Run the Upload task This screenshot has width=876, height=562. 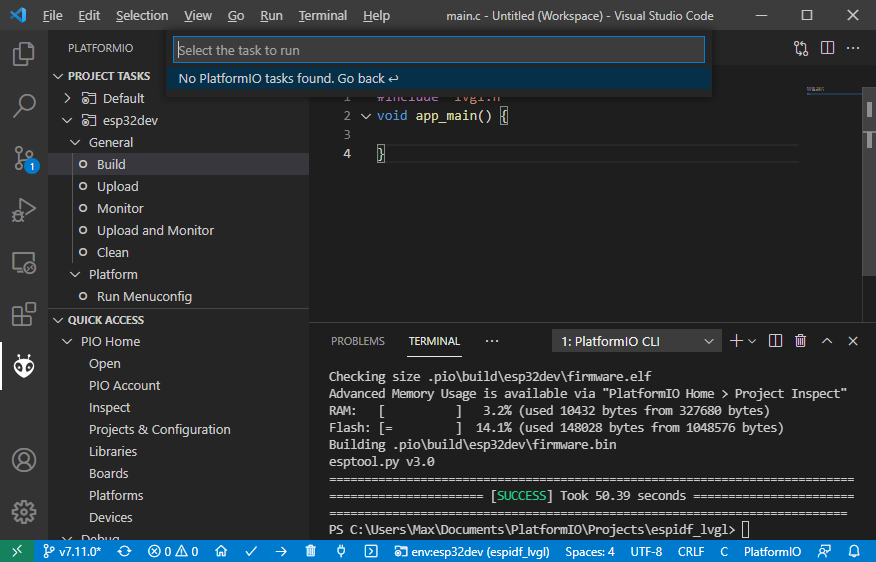pyautogui.click(x=179, y=186)
